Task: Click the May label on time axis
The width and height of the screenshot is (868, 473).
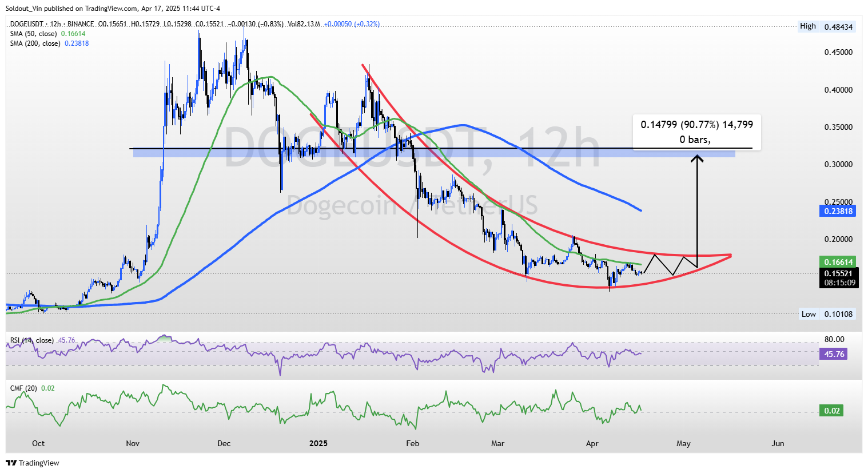Action: point(684,443)
